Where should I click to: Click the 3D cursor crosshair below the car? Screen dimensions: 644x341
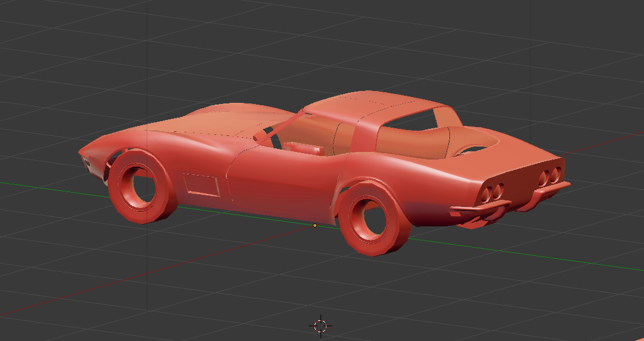coord(321,326)
